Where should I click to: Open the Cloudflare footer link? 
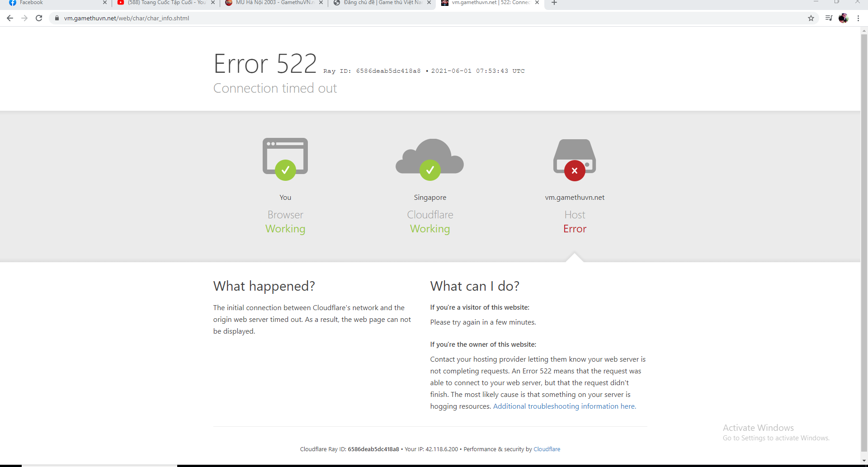click(547, 449)
